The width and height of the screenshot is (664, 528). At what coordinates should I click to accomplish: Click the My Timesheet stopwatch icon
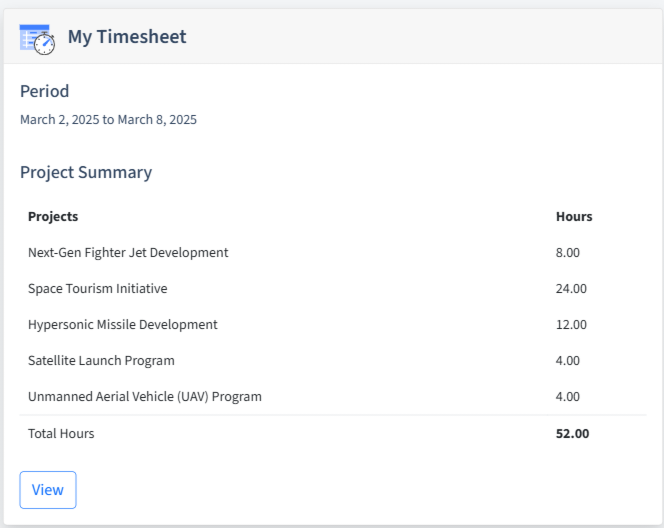click(x=37, y=39)
